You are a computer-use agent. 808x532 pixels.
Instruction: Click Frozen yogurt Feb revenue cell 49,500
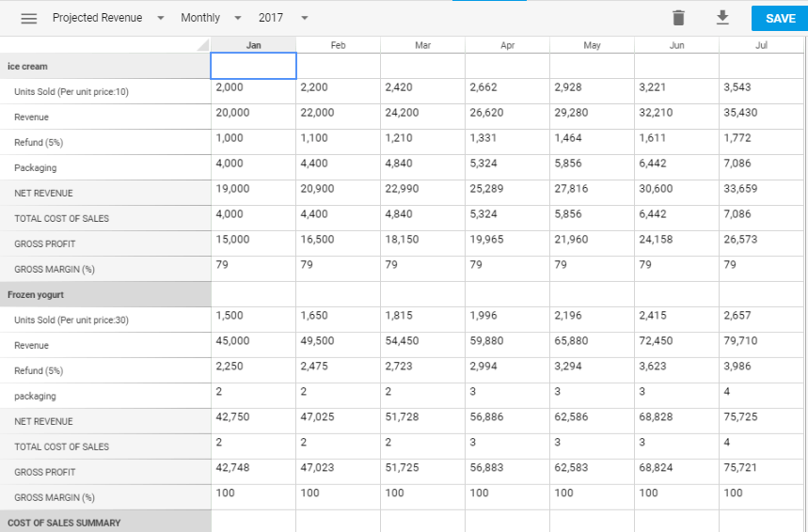pos(338,345)
